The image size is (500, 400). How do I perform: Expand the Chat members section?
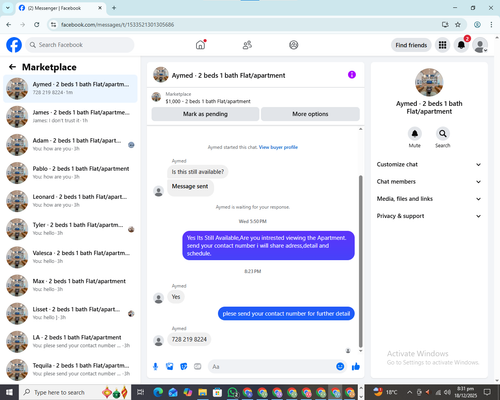tap(429, 182)
